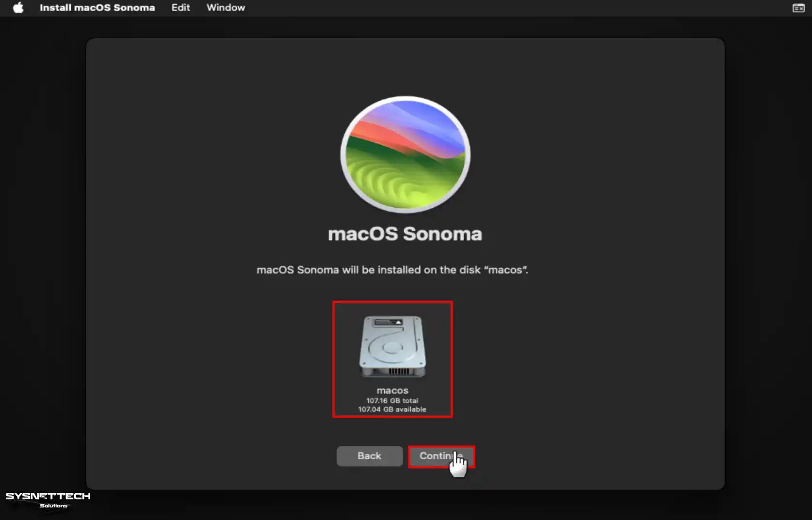This screenshot has height=520, width=812.
Task: Click the "107.04 GB available" storage text
Action: [392, 409]
